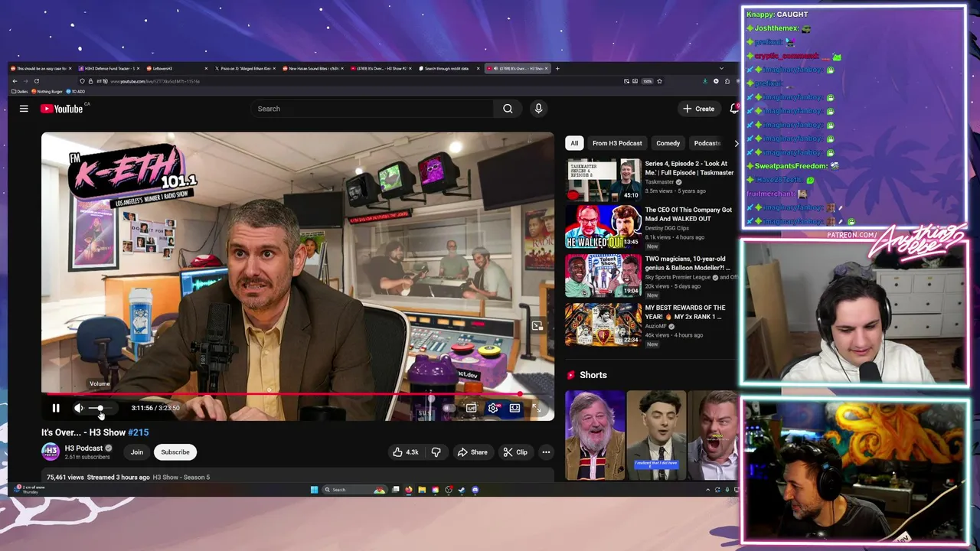Open 'The CEO Of This Company' video title
Screen dimensions: 980x551
688,214
